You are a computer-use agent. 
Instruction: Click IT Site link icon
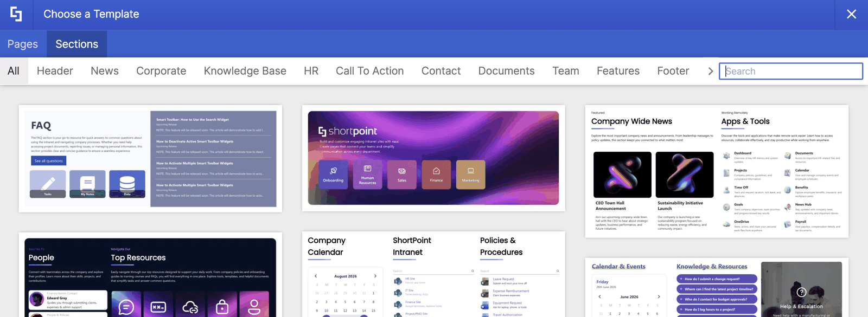pos(398,292)
